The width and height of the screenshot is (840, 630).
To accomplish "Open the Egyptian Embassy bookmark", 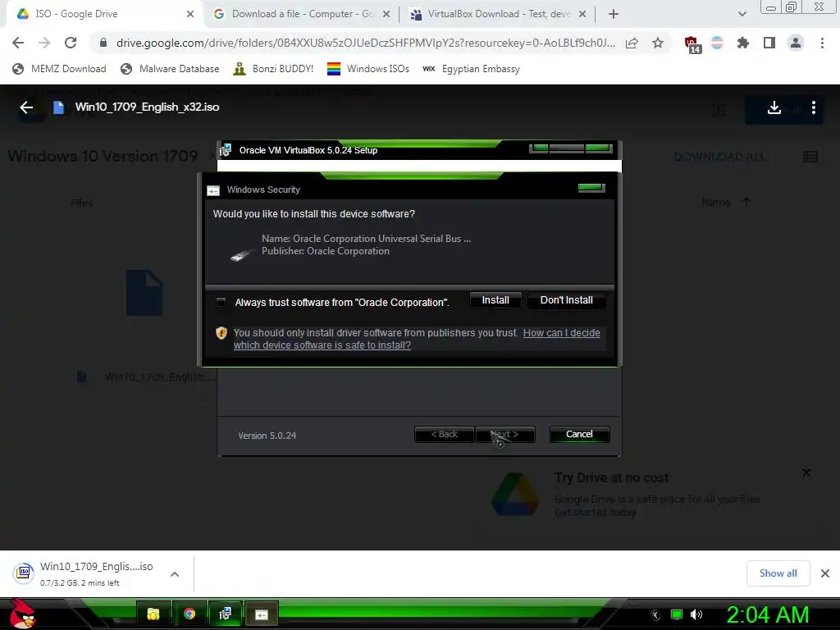I will point(471,69).
